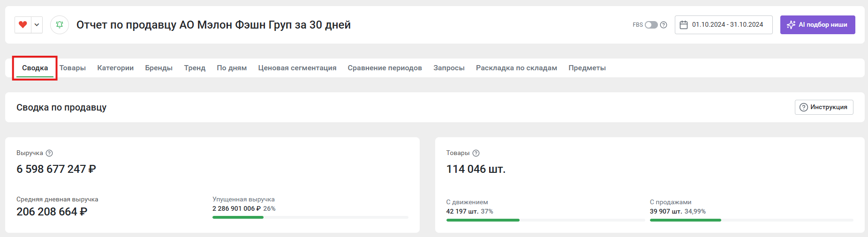Click the AI подбор ниши button
Viewport: 868px width, 237px height.
(x=817, y=25)
